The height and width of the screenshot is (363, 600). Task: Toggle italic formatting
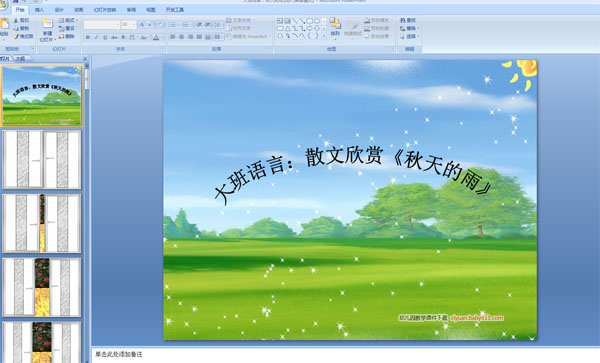pos(96,37)
